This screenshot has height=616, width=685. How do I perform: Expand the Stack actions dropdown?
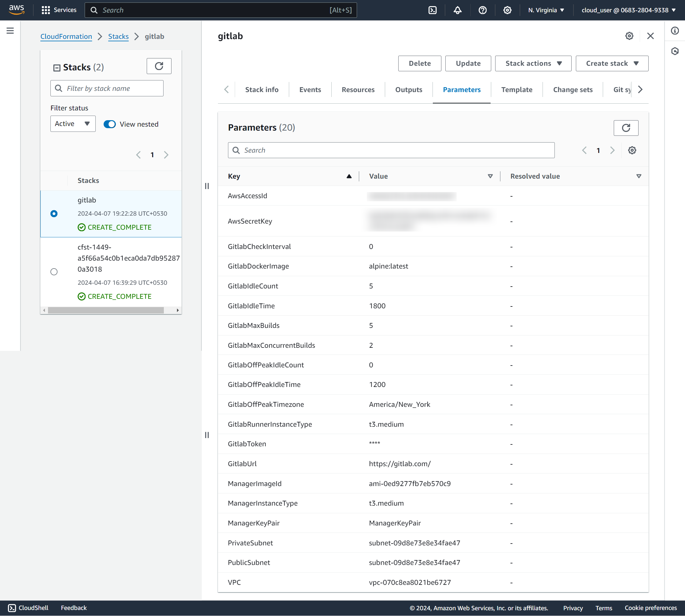[533, 63]
